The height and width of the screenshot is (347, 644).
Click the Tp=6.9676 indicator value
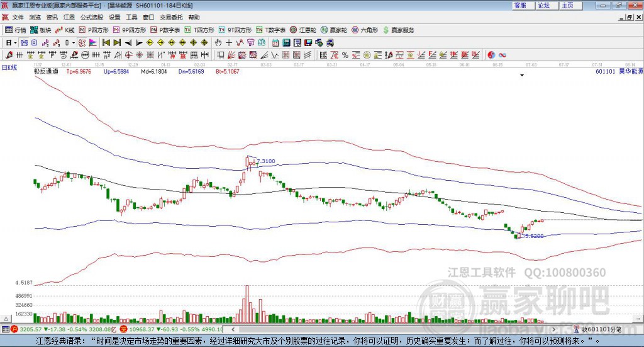79,72
